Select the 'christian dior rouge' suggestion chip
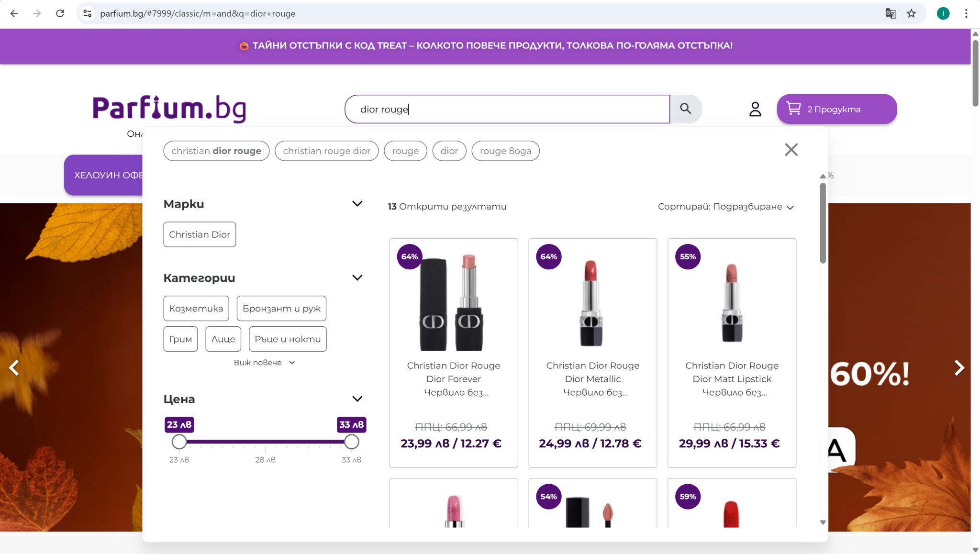 click(216, 151)
